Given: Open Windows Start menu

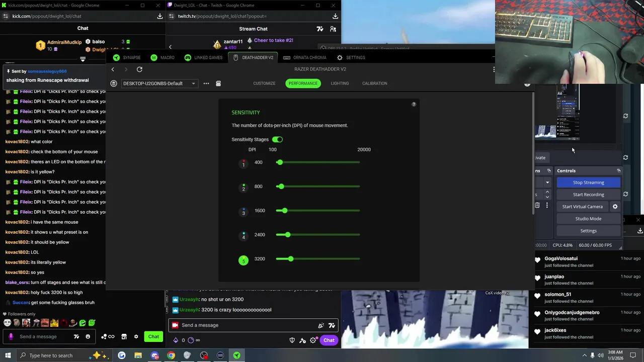Looking at the screenshot, I should tap(8, 355).
